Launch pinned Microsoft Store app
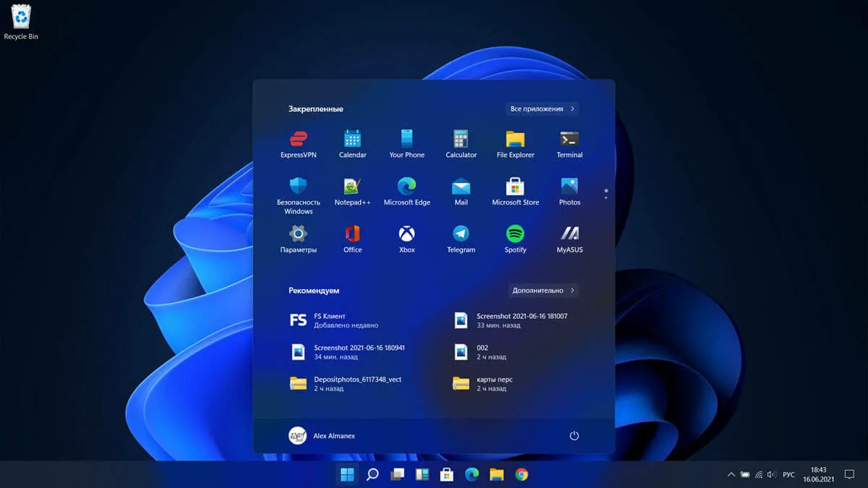 [515, 192]
